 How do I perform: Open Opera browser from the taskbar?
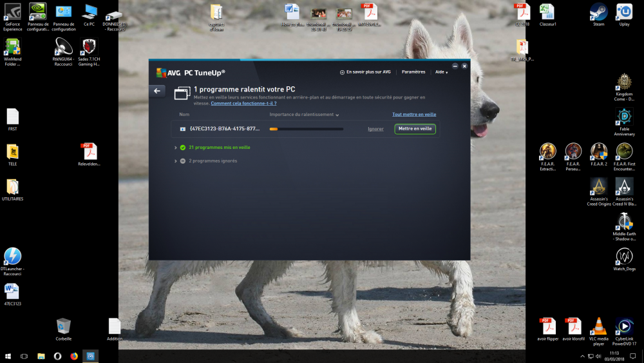[x=57, y=356]
